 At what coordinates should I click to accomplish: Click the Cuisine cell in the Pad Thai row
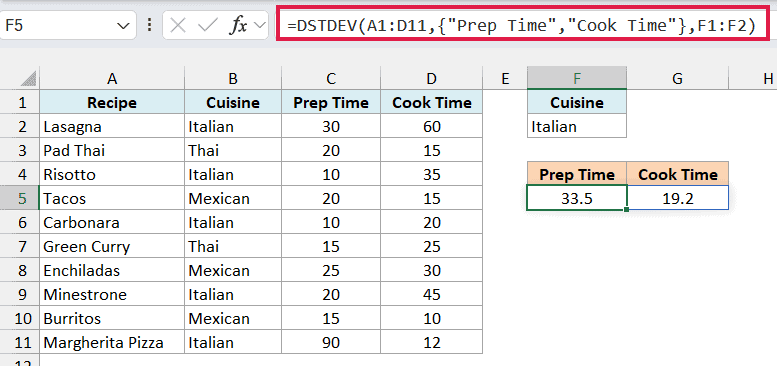coord(233,151)
